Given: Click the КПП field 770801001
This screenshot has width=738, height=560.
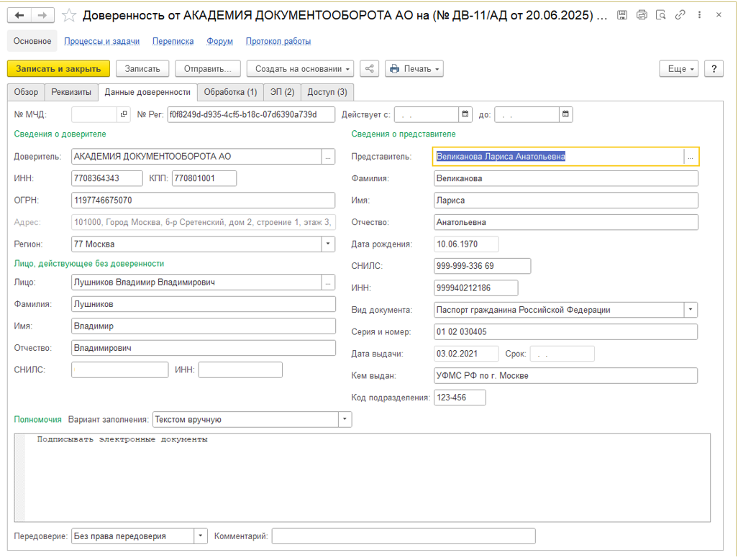Looking at the screenshot, I should coord(204,178).
